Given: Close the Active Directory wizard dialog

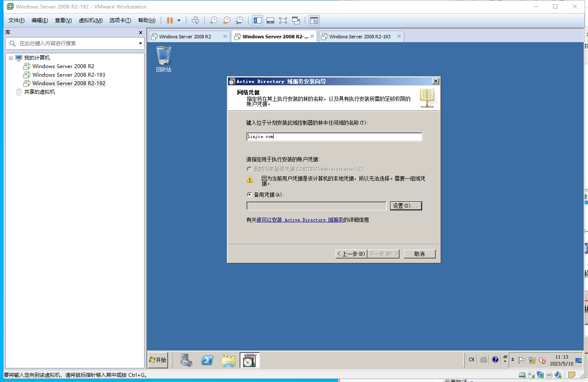Looking at the screenshot, I should pos(435,81).
